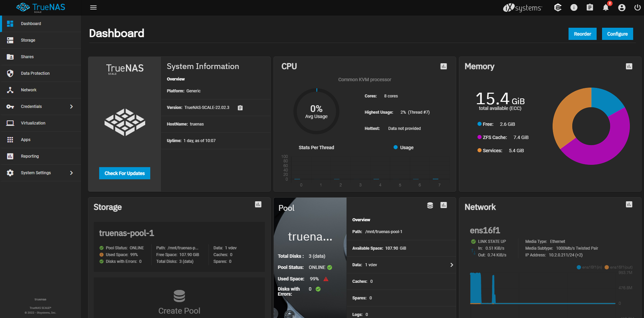This screenshot has width=644, height=318.
Task: Expand Credentials submenu chevron
Action: [x=71, y=107]
